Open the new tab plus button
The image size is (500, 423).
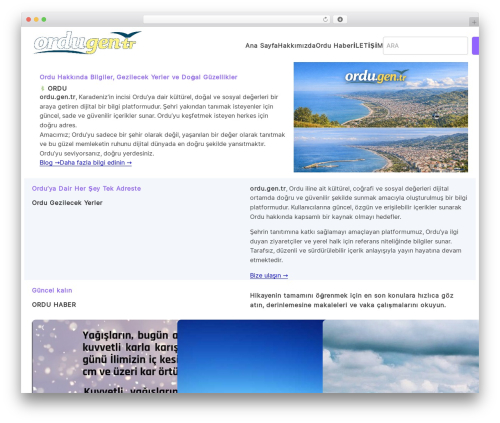coord(474,22)
